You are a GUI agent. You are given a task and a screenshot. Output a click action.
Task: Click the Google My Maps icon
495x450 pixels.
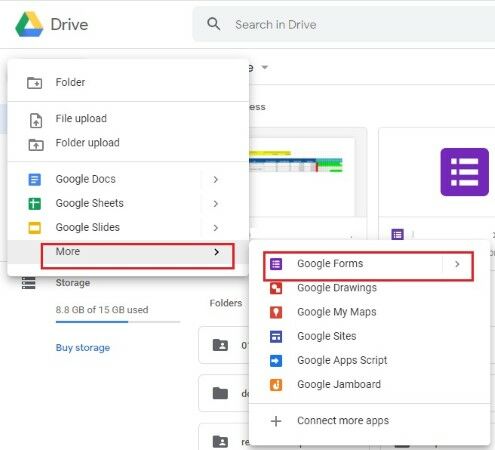276,312
